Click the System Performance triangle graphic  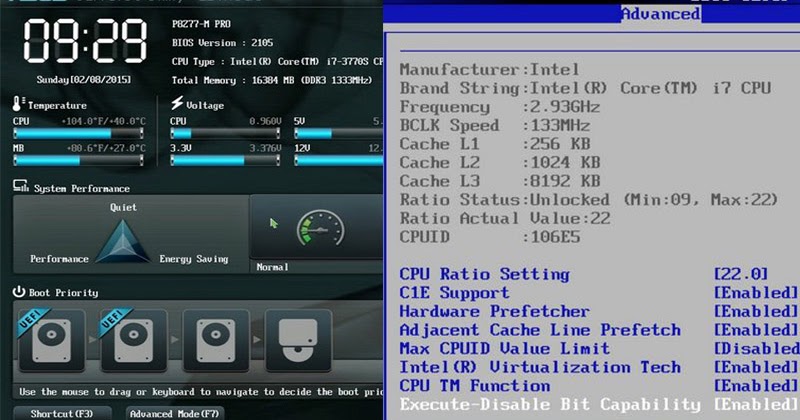click(122, 241)
